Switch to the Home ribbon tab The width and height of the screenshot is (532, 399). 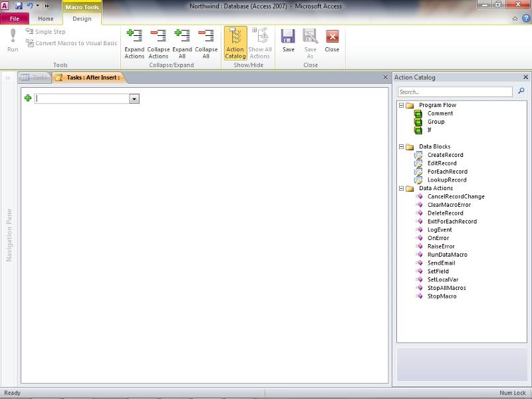(x=46, y=19)
